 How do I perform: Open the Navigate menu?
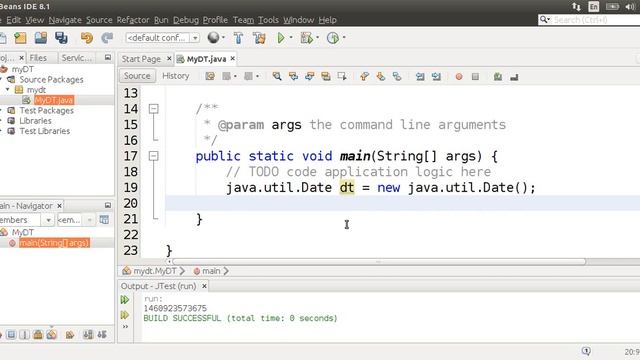[65, 20]
